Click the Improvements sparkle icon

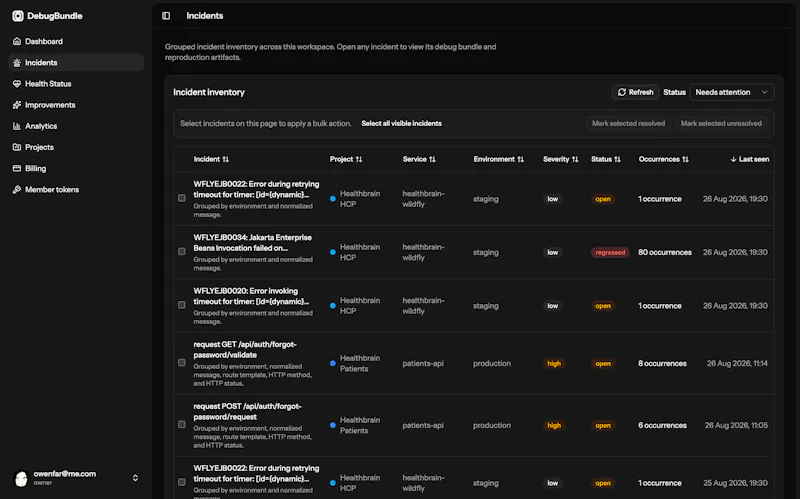[x=17, y=105]
